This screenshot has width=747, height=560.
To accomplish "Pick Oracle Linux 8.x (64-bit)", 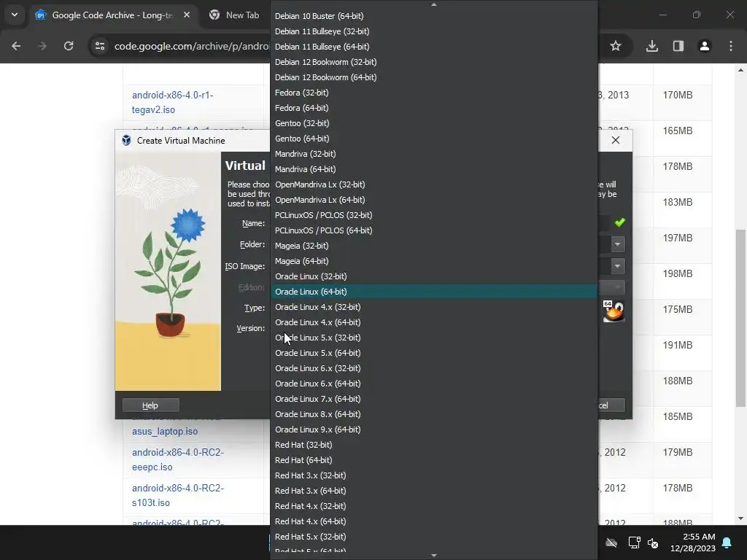I will tap(434, 414).
